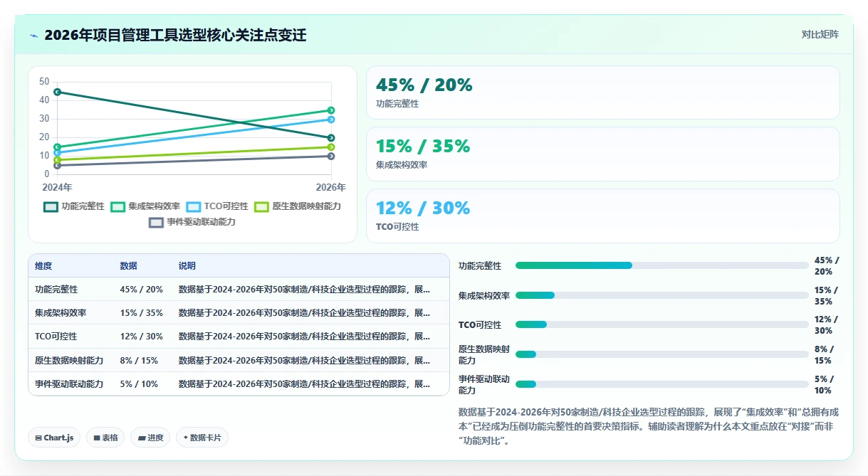868x476 pixels.
Task: Click the description paragraph starting 数据基于2024-2026
Action: 649,425
